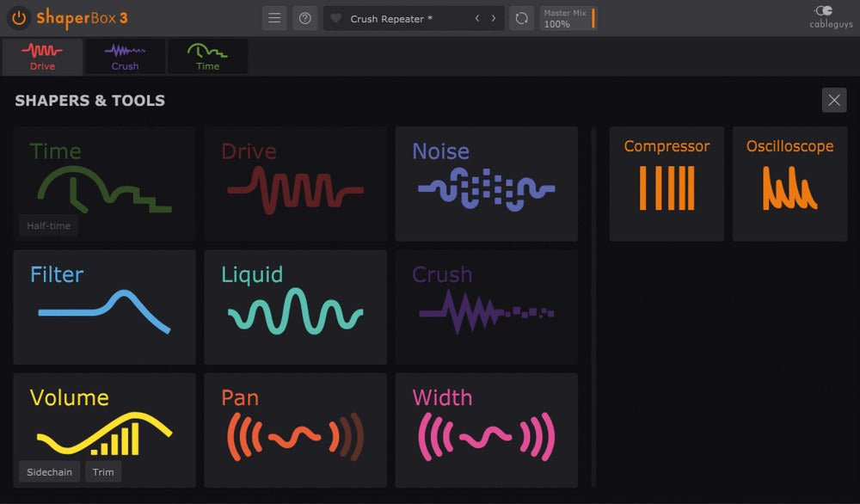Add the Width shaper
Screen dimensions: 860x504
click(486, 430)
